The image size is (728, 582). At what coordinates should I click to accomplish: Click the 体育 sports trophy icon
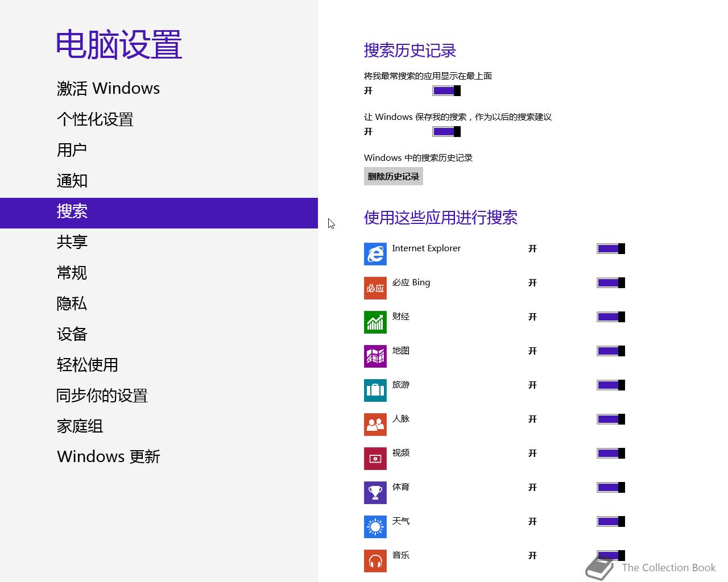375,493
